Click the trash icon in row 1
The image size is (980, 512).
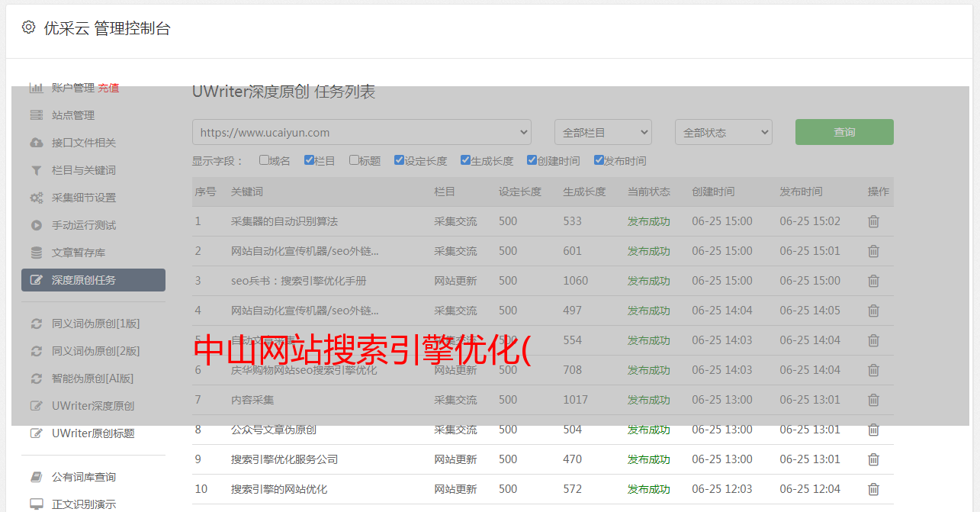[x=873, y=221]
